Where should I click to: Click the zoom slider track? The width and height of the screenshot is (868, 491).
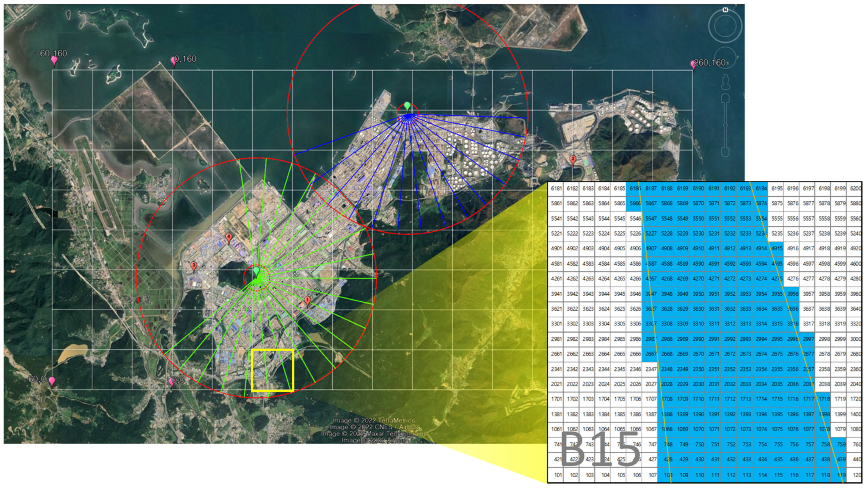click(726, 125)
